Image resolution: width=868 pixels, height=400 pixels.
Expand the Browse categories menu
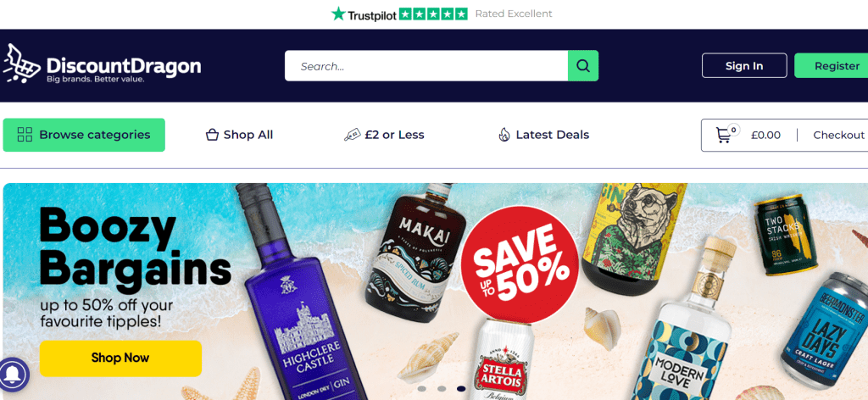(x=84, y=135)
